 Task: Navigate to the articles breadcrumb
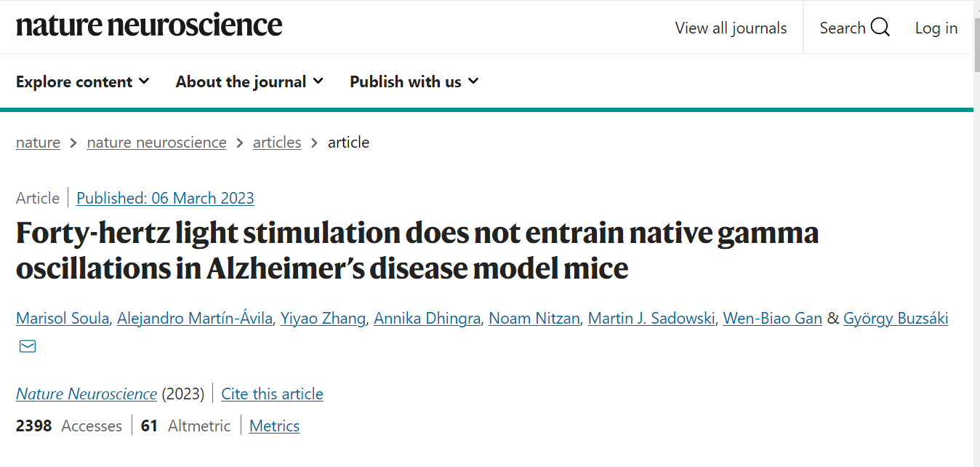coord(277,143)
